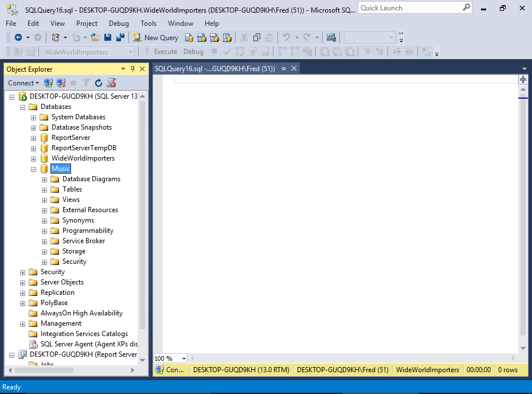This screenshot has height=394, width=532.
Task: Open the Project menu
Action: [x=87, y=24]
